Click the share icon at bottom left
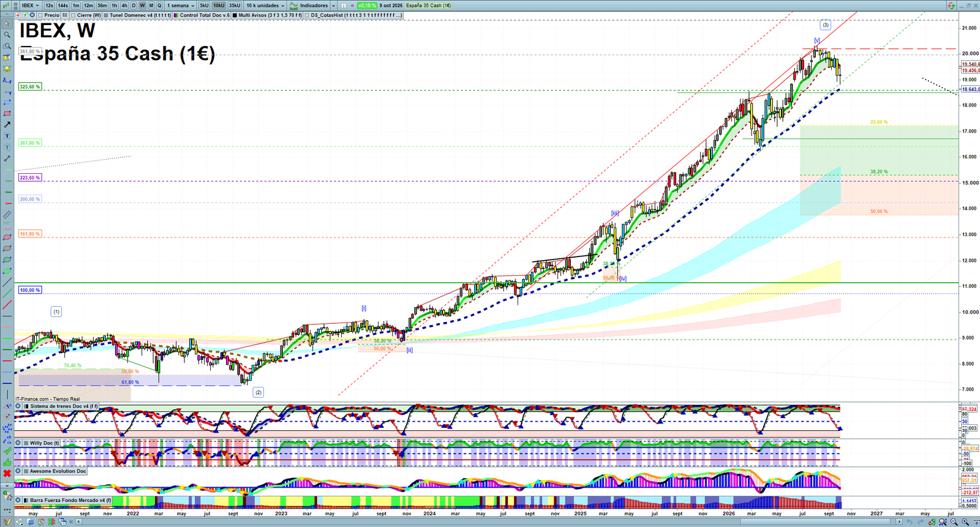This screenshot has height=527, width=980. (x=19, y=522)
